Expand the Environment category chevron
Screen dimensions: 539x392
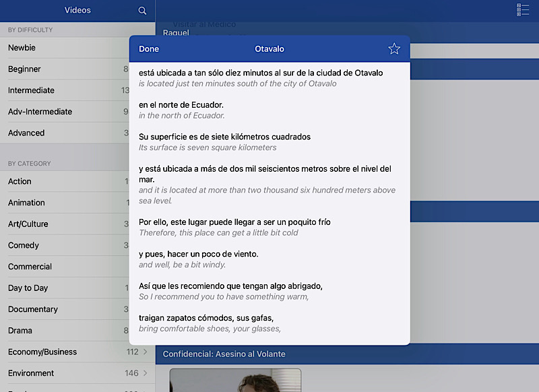146,373
